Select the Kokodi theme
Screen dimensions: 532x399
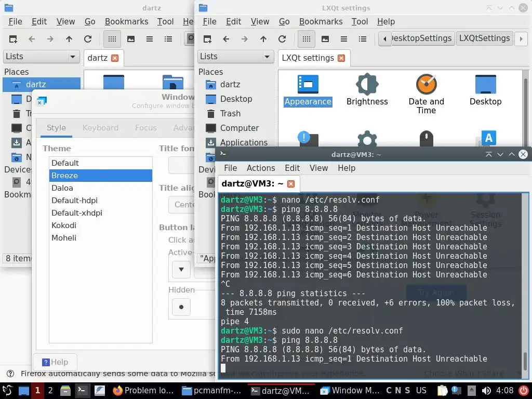click(x=101, y=225)
